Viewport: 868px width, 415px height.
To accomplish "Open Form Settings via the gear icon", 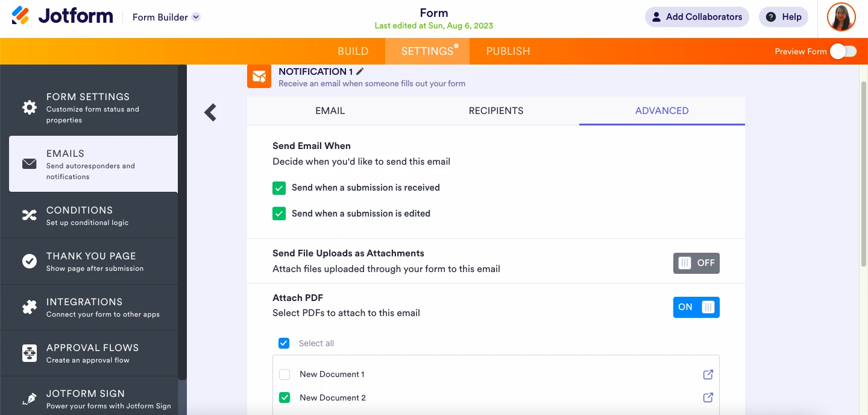I will pos(28,107).
